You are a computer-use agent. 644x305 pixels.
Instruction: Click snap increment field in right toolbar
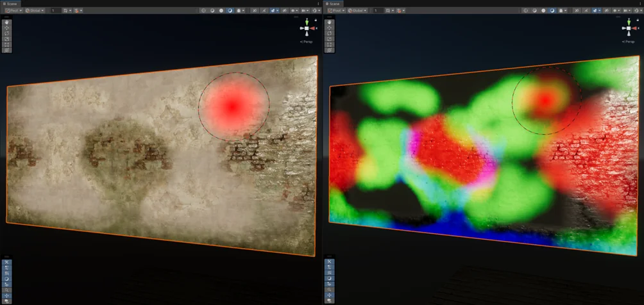click(378, 10)
